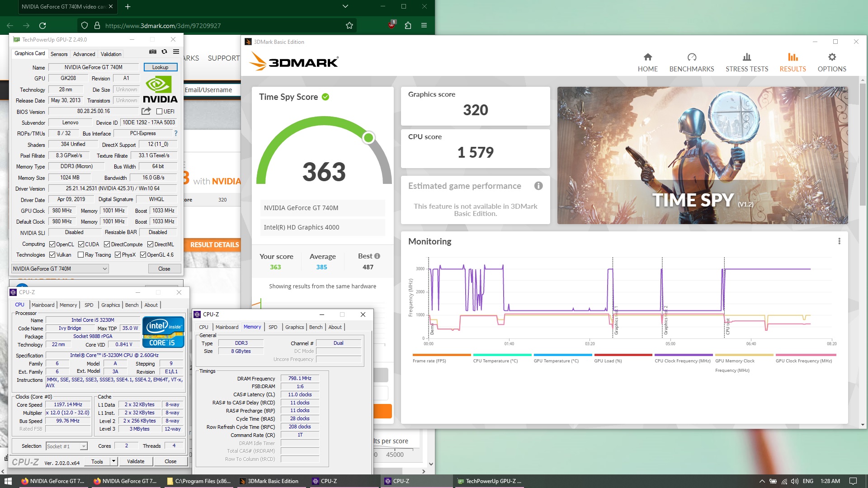Bookmark page with star icon

(349, 26)
